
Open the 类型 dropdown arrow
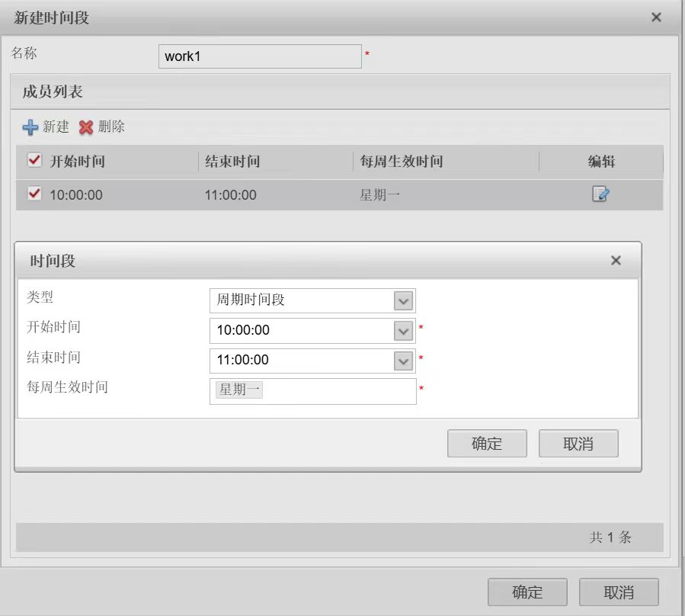click(403, 301)
